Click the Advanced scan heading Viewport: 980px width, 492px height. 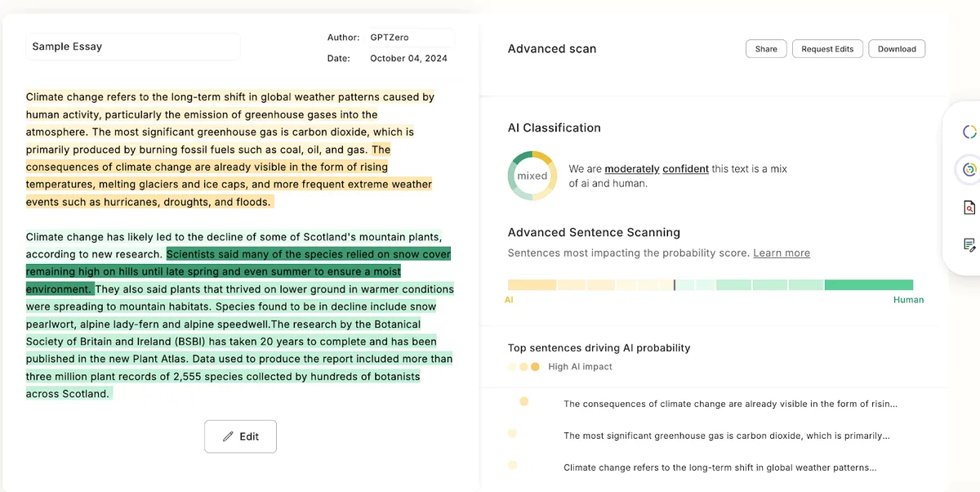(x=552, y=49)
